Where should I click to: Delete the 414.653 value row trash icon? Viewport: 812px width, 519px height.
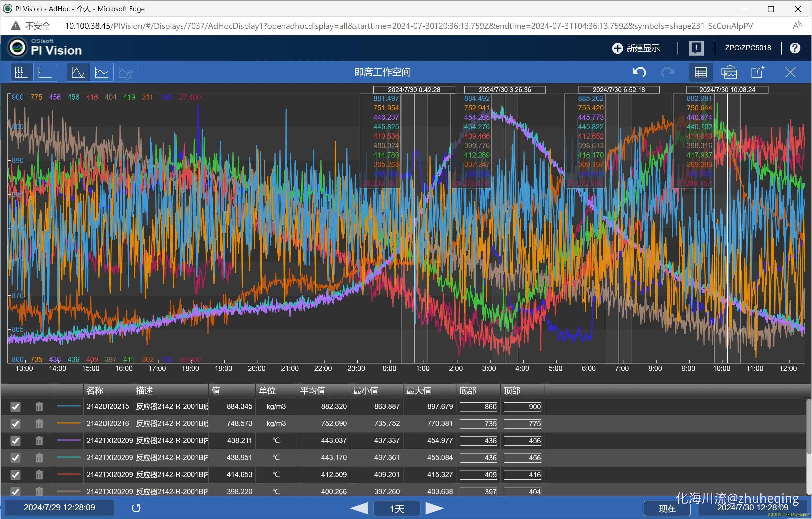point(39,475)
